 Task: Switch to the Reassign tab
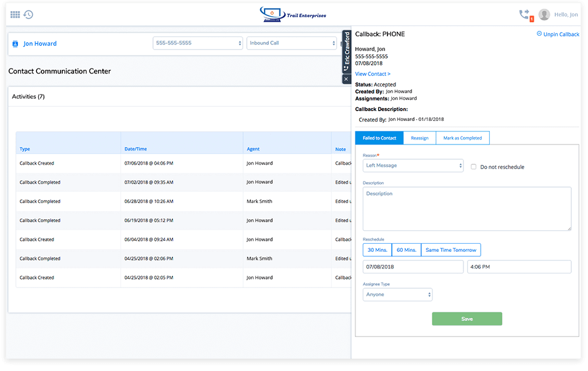(420, 138)
